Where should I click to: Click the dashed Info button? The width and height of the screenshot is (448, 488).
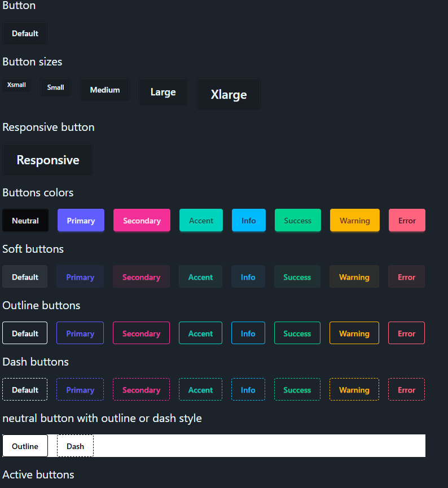pos(248,389)
